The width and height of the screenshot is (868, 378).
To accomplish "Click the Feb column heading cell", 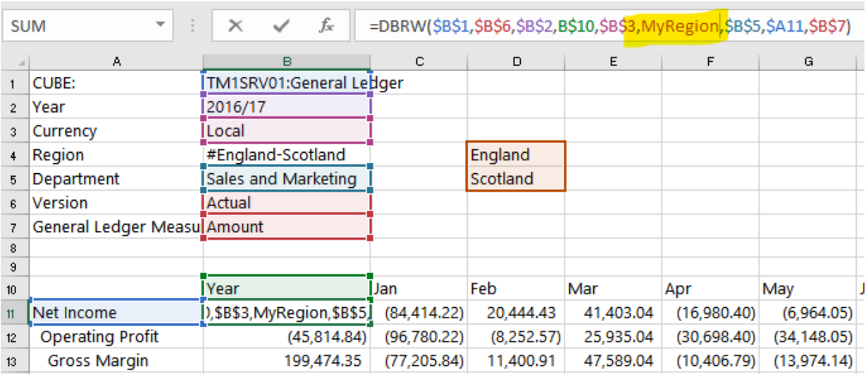I will [x=516, y=289].
